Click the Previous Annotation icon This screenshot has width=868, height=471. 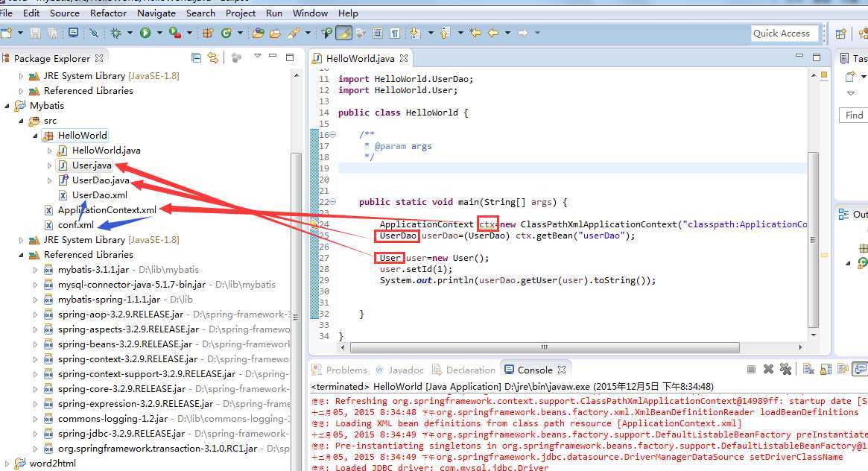(445, 34)
